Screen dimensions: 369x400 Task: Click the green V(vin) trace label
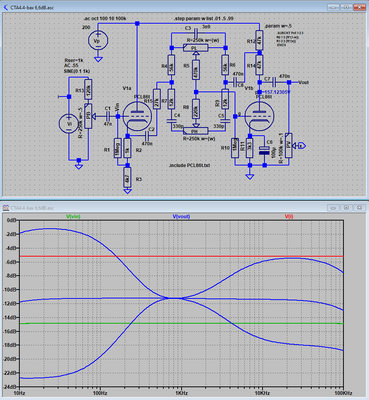point(74,216)
